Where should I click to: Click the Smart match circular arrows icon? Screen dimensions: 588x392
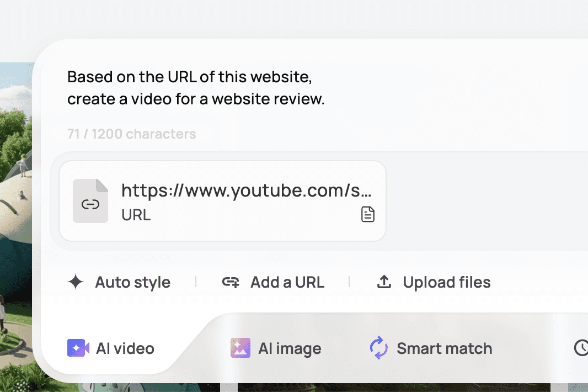pyautogui.click(x=379, y=348)
